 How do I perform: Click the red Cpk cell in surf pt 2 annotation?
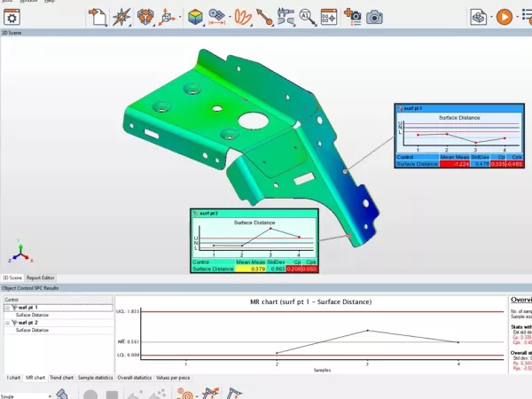pos(310,269)
